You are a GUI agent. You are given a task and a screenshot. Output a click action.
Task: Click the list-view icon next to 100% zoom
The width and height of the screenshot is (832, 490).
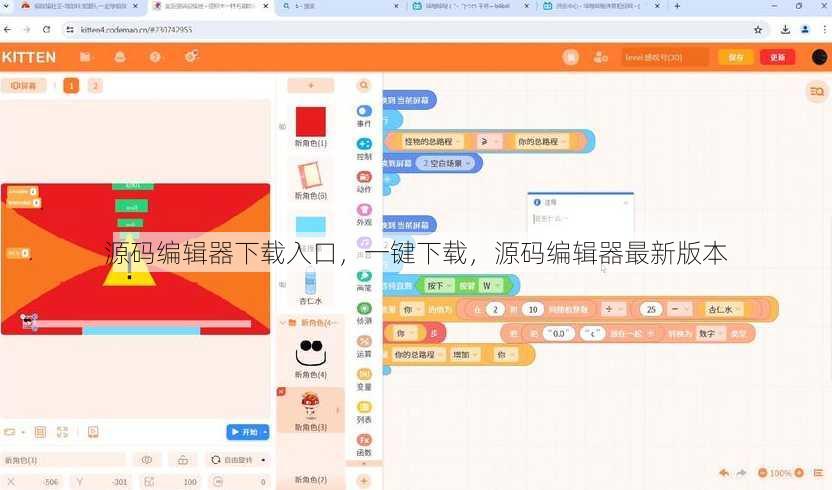818,472
